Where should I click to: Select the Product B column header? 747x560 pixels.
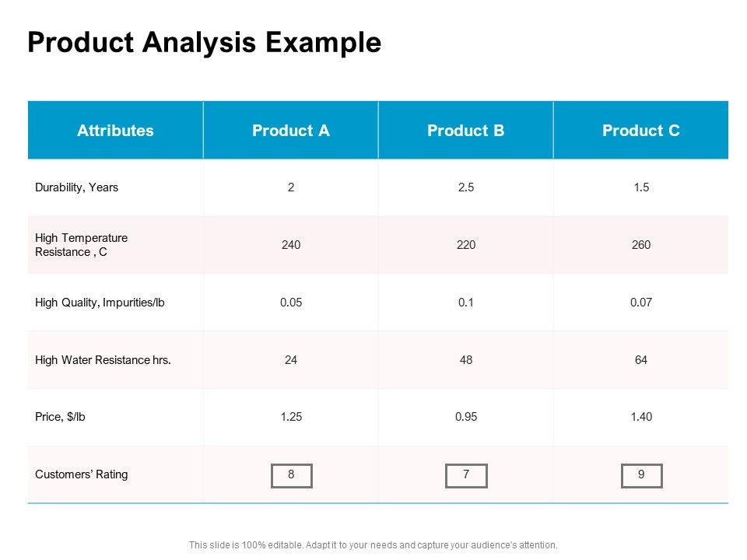(466, 131)
